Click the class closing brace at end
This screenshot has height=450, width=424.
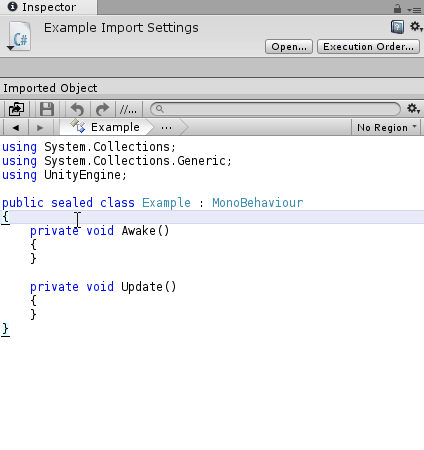click(x=6, y=329)
